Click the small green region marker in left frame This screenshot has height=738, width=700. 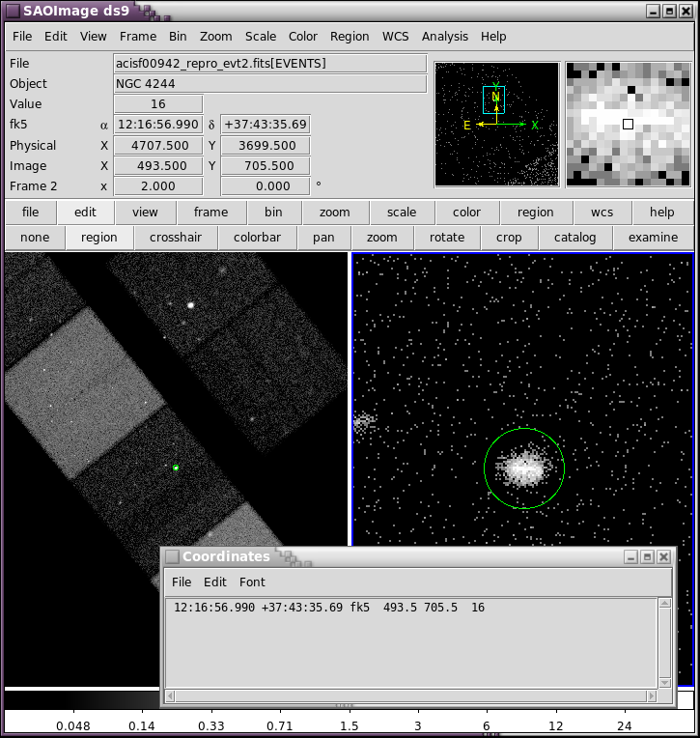(176, 468)
